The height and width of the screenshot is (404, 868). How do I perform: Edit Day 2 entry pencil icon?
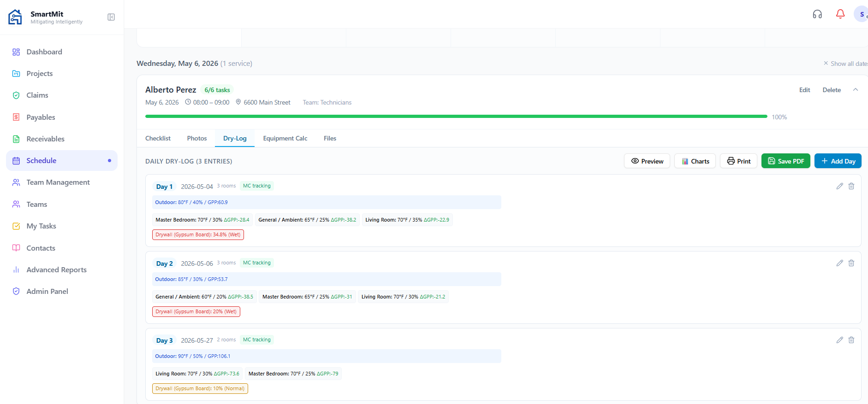pos(839,263)
